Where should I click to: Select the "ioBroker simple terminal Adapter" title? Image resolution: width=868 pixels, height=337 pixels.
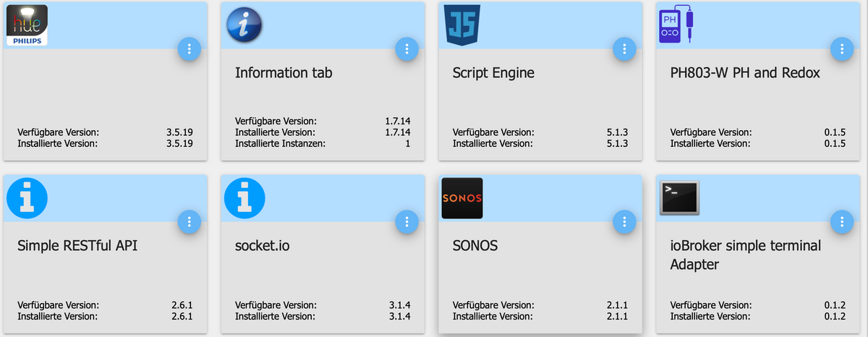(x=746, y=255)
